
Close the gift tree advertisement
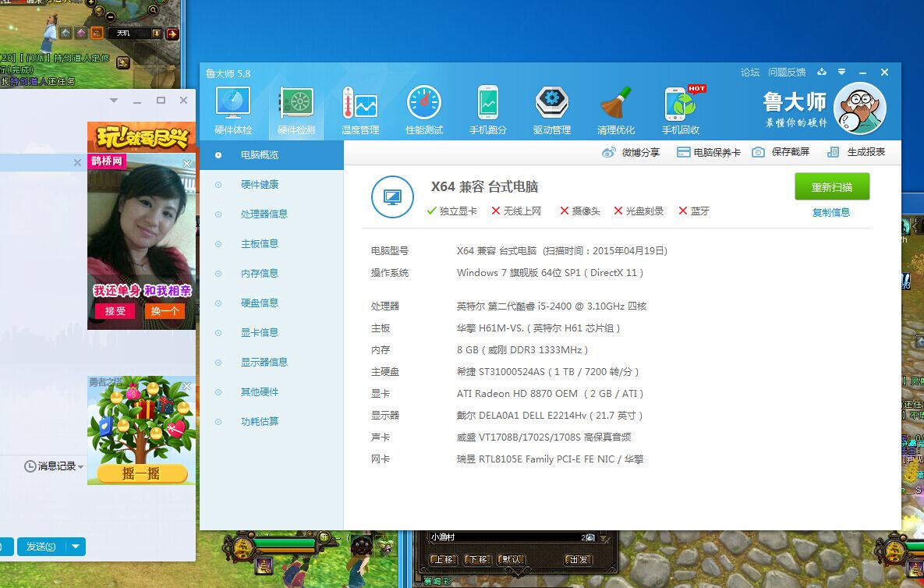(x=187, y=386)
